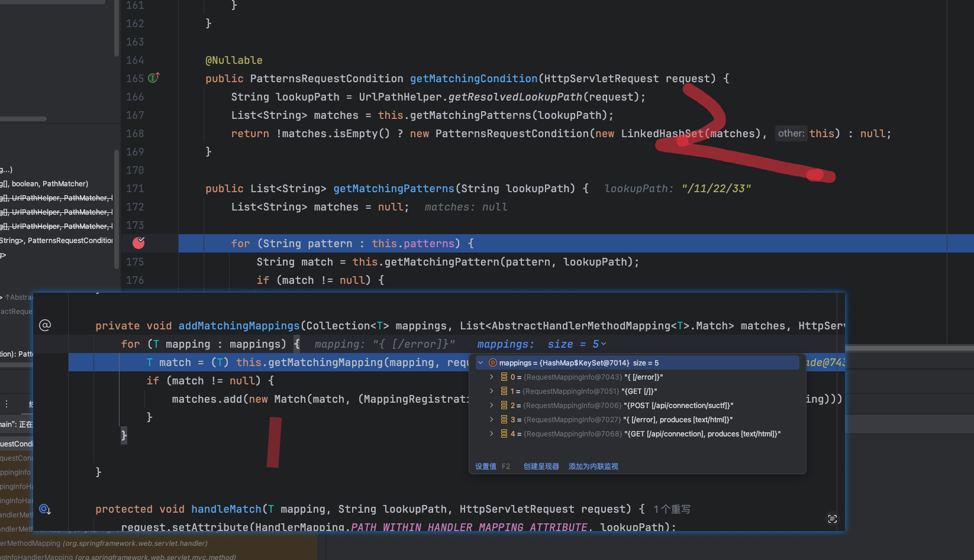
Task: Click the override gutter icon beside handleMatch
Action: point(45,509)
